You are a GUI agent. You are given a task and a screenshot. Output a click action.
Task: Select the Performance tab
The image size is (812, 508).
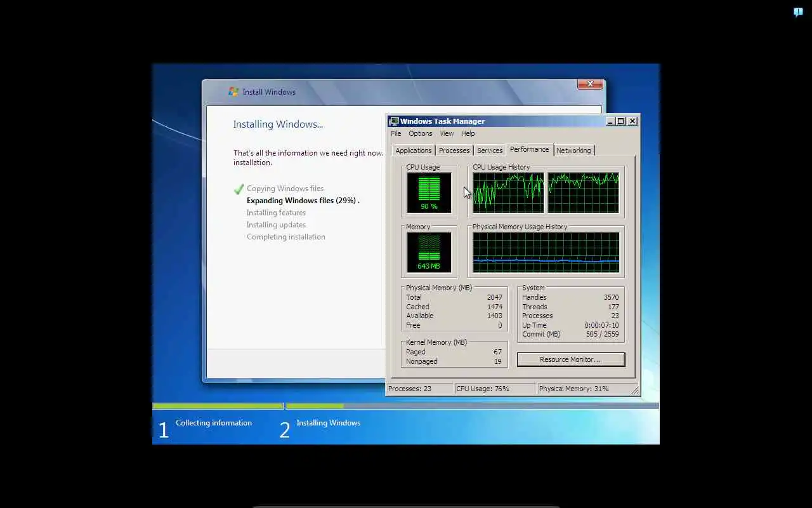[x=529, y=149]
